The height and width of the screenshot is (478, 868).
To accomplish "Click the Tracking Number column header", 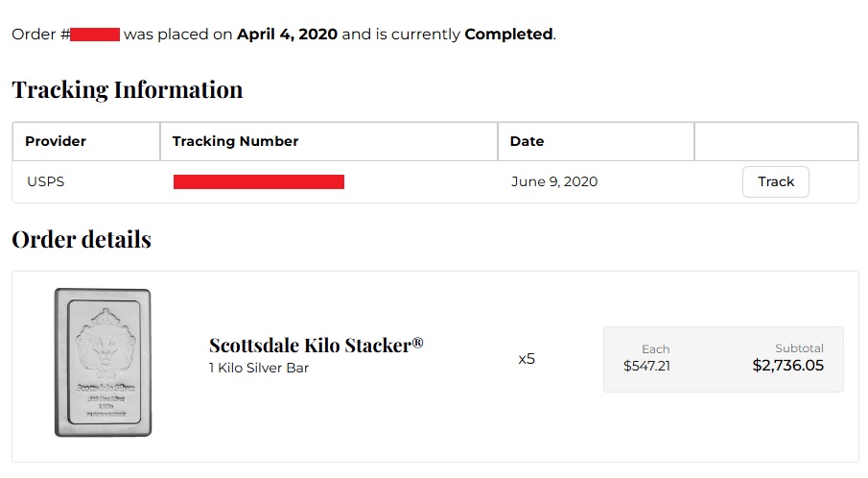I will 235,141.
